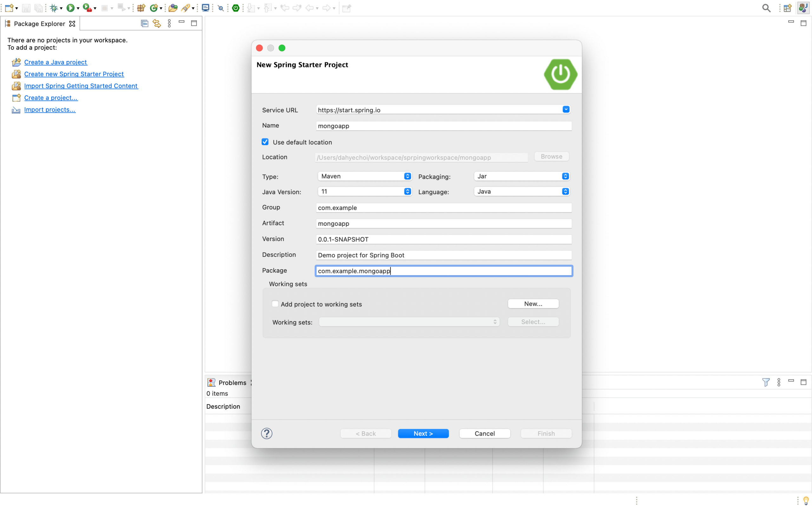Click Create new Spring Starter Project link

[74, 74]
